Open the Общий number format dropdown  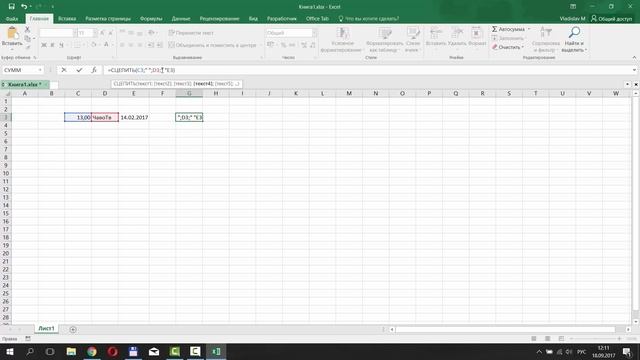tap(314, 33)
